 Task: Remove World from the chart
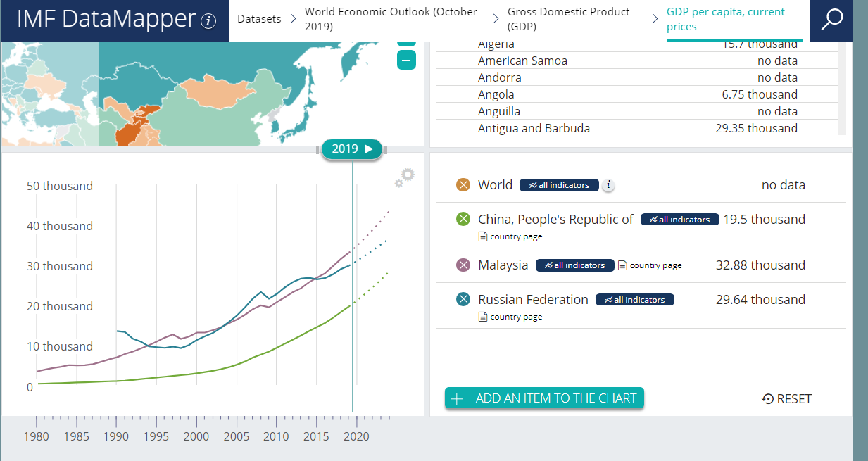[463, 185]
